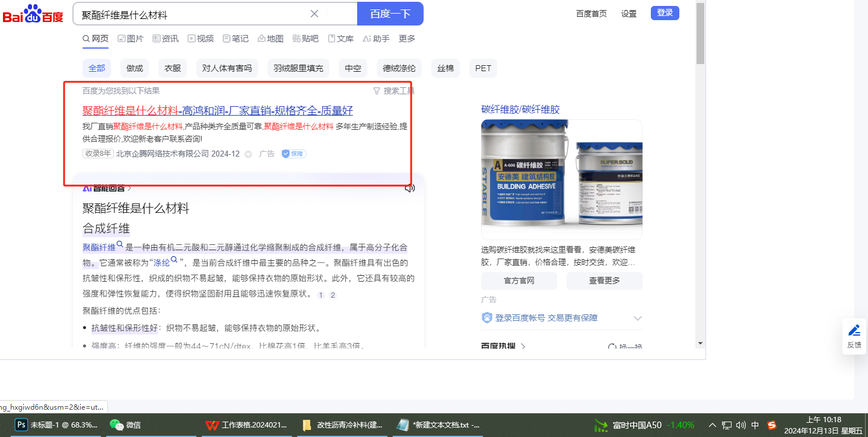Select the 网页 results tab
The image size is (868, 437).
[96, 39]
